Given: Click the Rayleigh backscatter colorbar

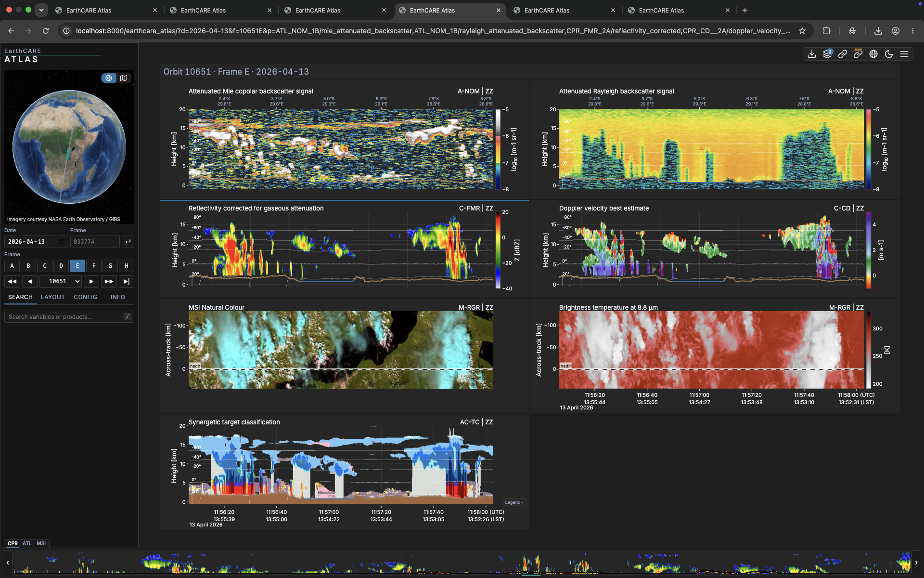Looking at the screenshot, I should click(869, 149).
